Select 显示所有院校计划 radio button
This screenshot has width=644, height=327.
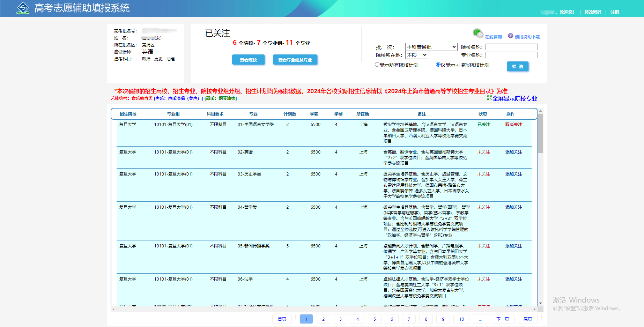point(377,65)
